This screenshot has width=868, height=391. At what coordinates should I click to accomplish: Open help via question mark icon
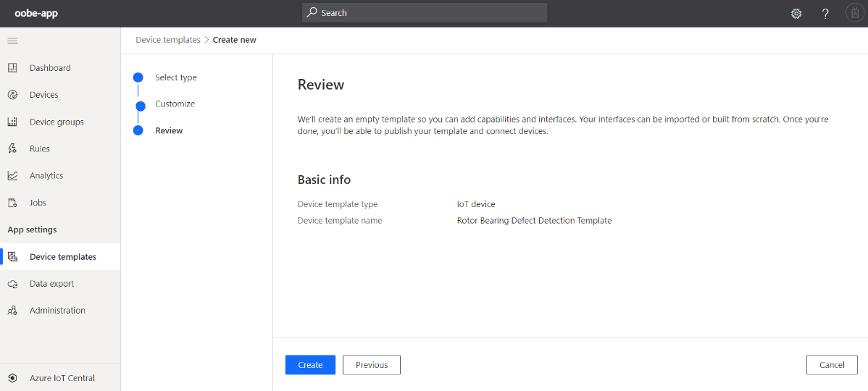click(825, 13)
